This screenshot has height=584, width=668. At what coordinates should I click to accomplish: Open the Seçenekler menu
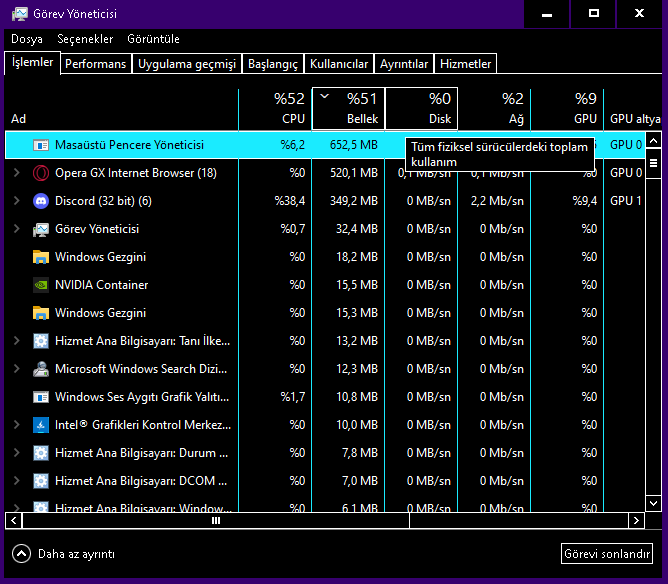85,39
